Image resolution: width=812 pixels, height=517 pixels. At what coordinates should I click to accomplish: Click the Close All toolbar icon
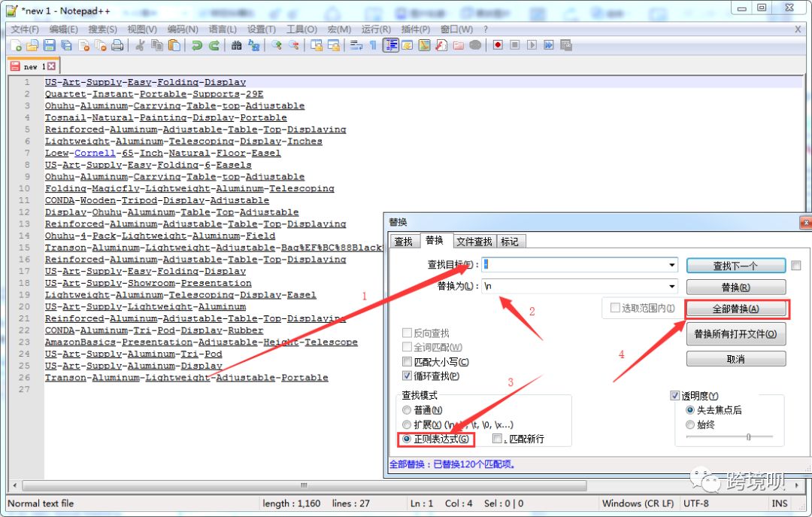(101, 46)
